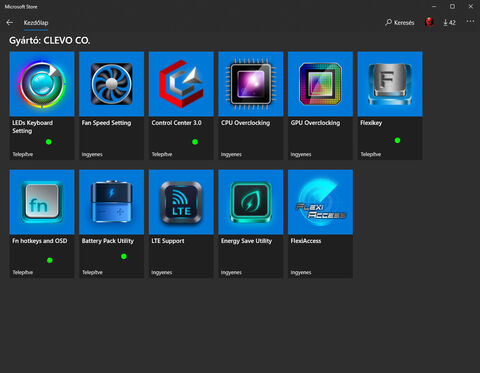
Task: Open the LTE Support icon
Action: click(181, 202)
